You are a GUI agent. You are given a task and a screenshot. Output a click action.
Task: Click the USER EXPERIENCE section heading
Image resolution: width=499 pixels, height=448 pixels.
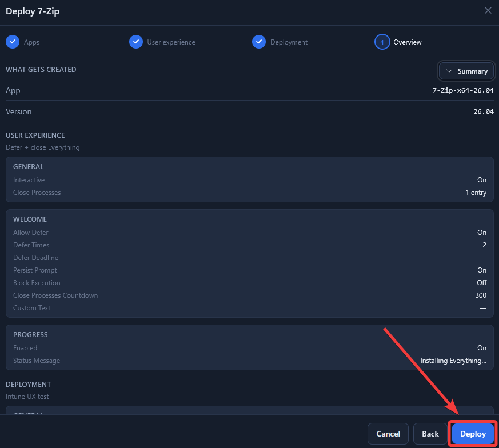[x=35, y=135]
